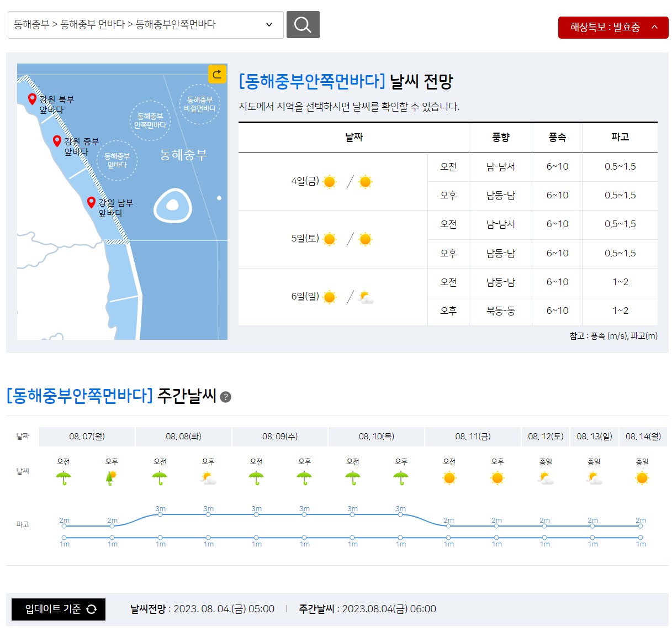Click the weekly weather help question icon

point(225,397)
